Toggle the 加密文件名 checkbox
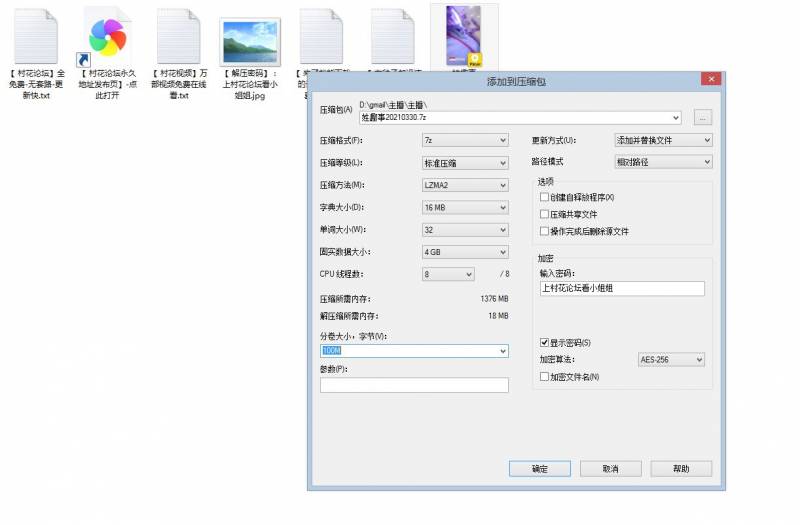Screen dimensions: 800x525 click(545, 377)
